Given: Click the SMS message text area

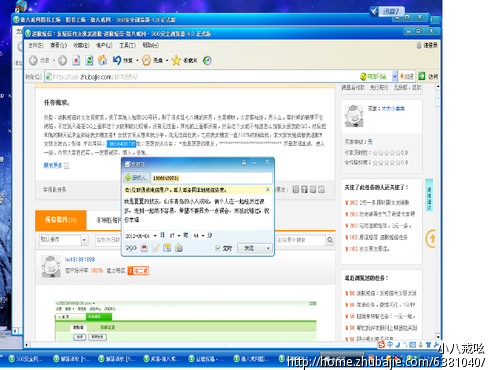Looking at the screenshot, I should [198, 212].
